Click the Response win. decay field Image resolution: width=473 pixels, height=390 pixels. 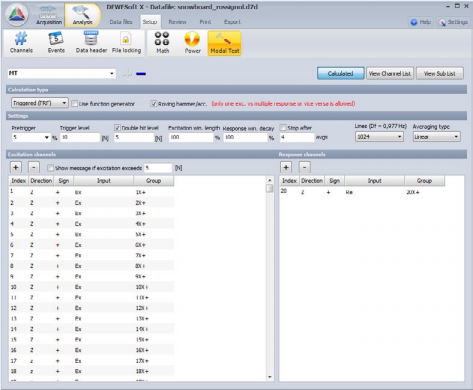click(245, 137)
